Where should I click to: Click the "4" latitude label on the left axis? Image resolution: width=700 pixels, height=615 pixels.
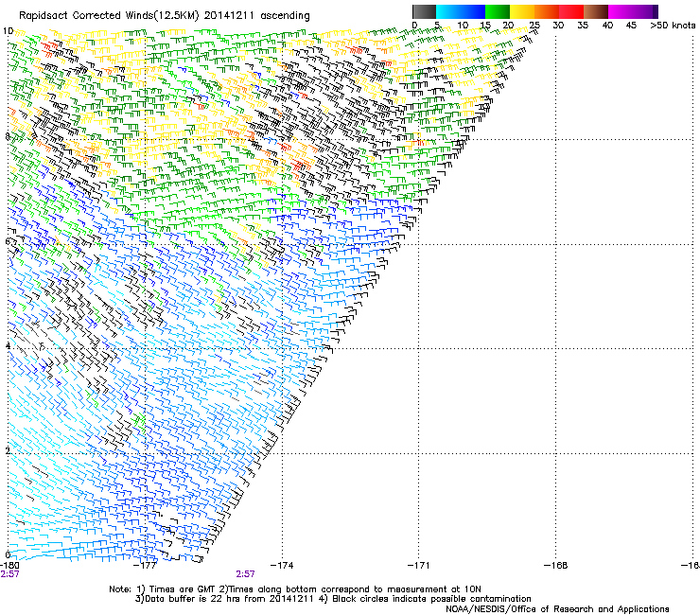pyautogui.click(x=8, y=345)
